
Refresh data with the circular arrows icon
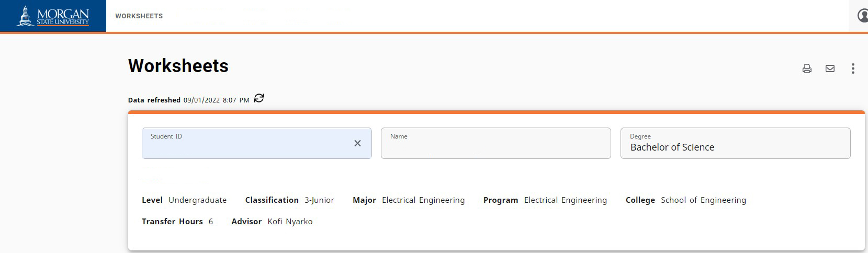click(259, 98)
